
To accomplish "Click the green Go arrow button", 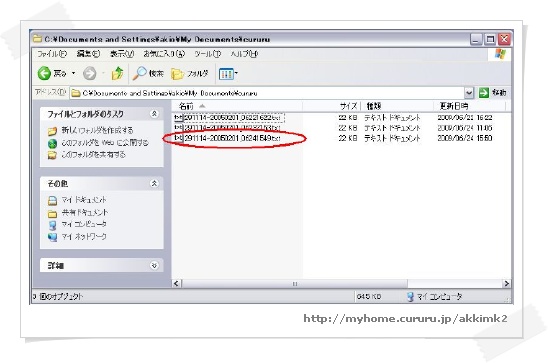I will click(484, 93).
